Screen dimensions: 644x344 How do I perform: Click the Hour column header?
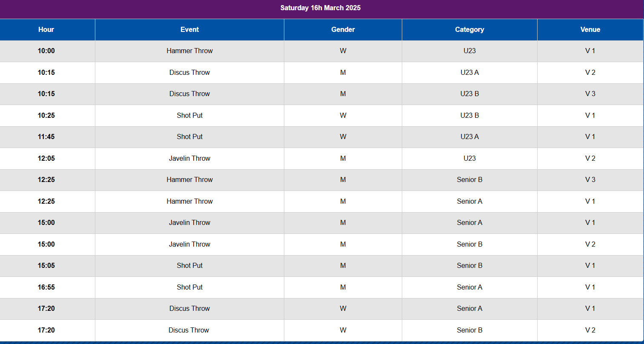point(46,29)
